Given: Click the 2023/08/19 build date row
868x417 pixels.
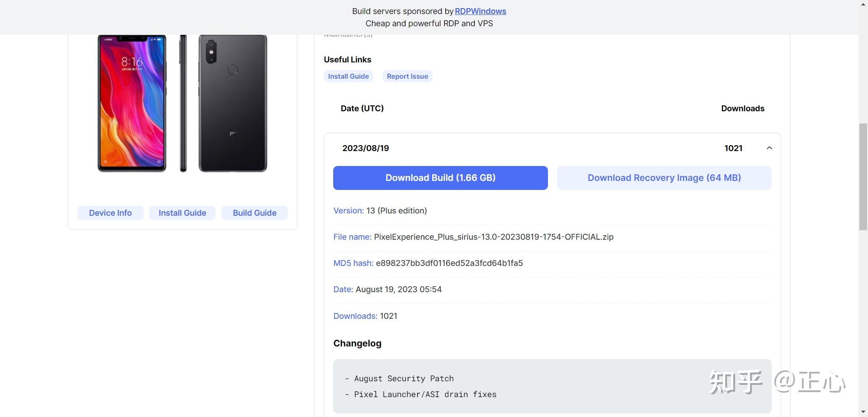Looking at the screenshot, I should tap(365, 148).
